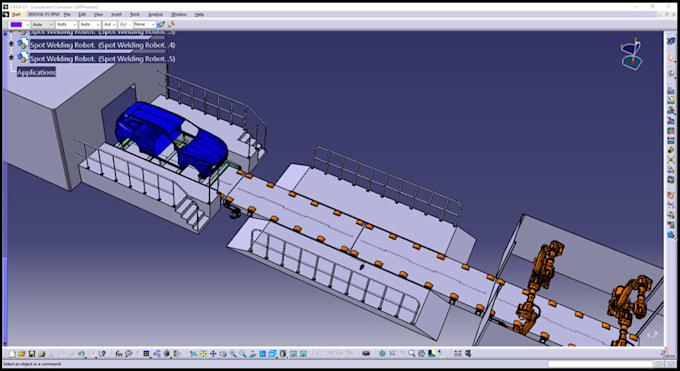Click Swap Visible Space icon
Screen dimensions: 680x371
tap(303, 354)
